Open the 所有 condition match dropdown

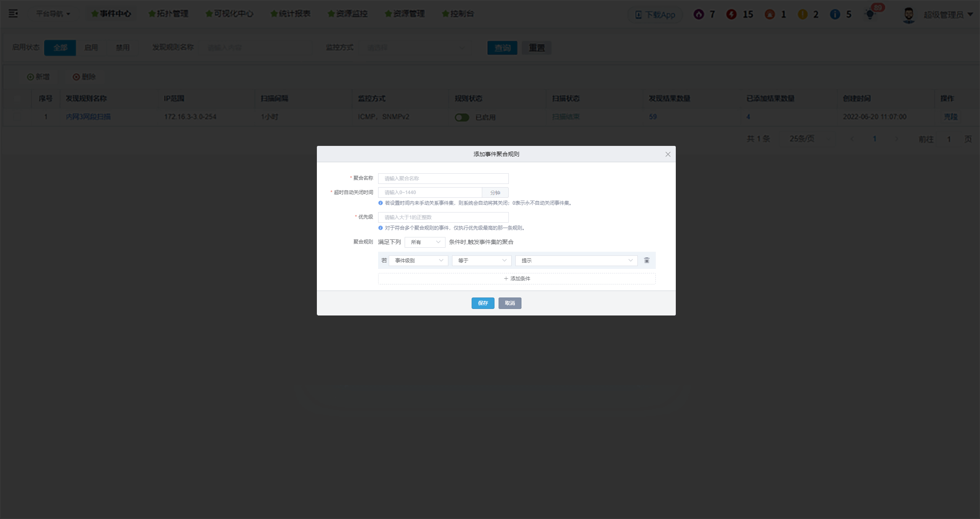[425, 242]
